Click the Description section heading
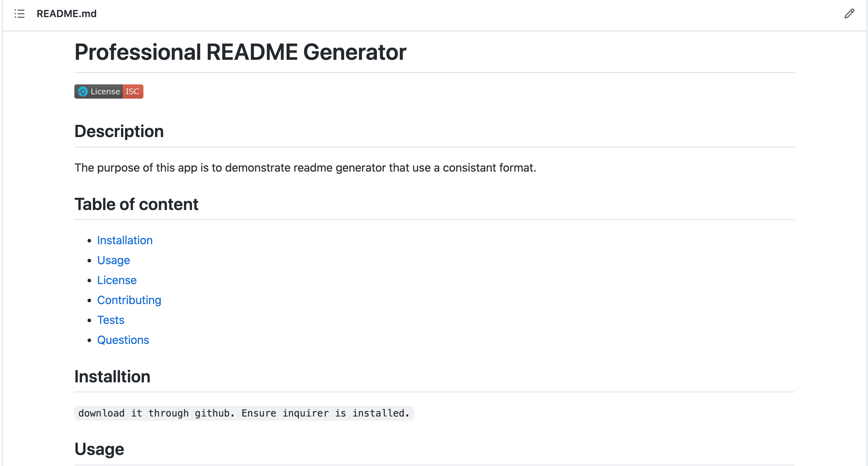This screenshot has width=868, height=466. pos(119,131)
